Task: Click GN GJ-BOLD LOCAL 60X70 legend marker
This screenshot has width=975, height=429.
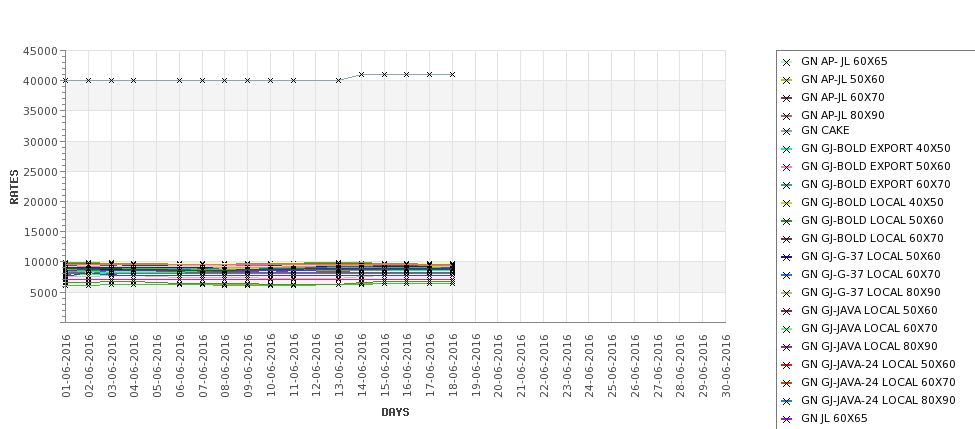Action: point(787,239)
